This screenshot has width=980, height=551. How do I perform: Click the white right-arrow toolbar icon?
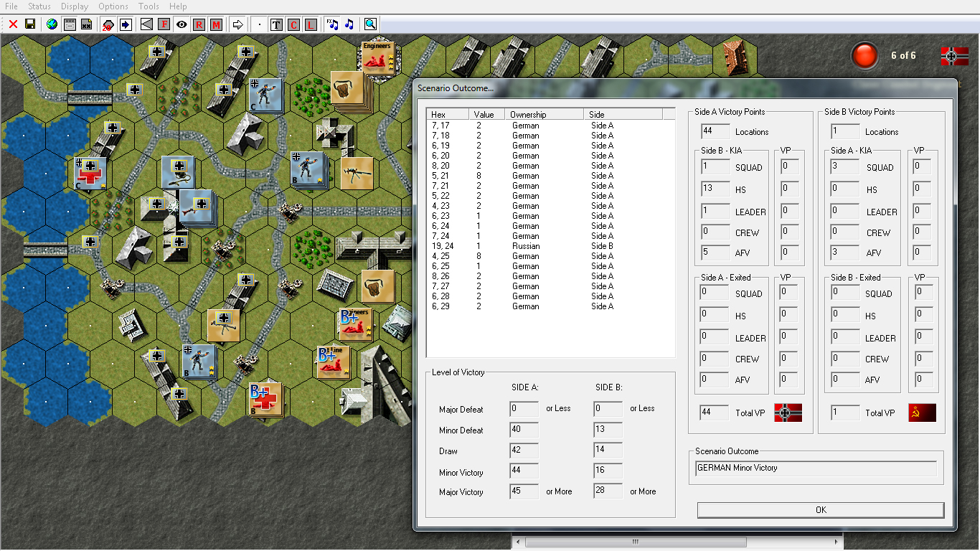(238, 24)
